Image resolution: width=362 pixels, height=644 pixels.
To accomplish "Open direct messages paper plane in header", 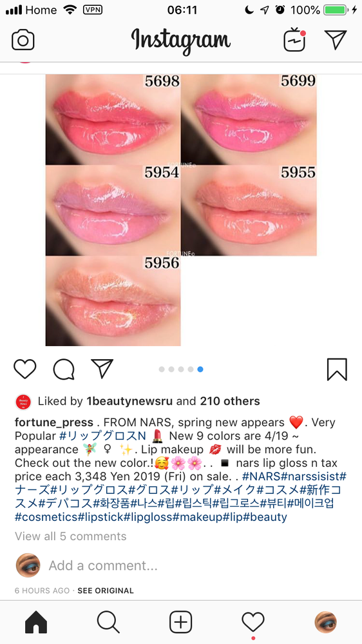I will [336, 39].
